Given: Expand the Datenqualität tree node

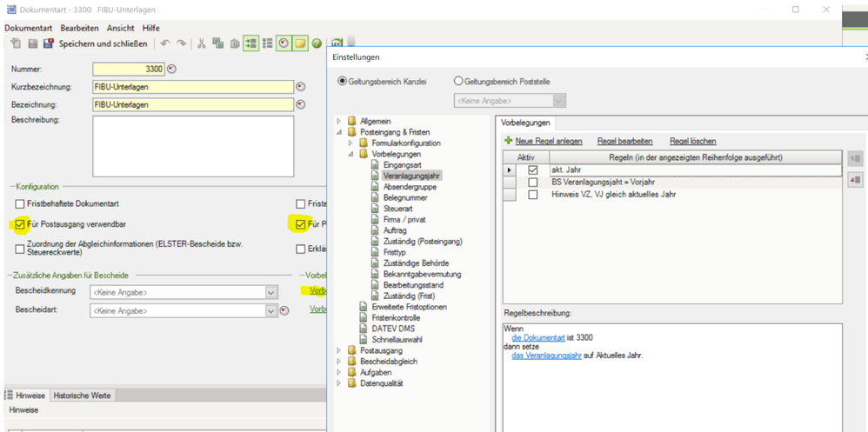Looking at the screenshot, I should coord(339,382).
